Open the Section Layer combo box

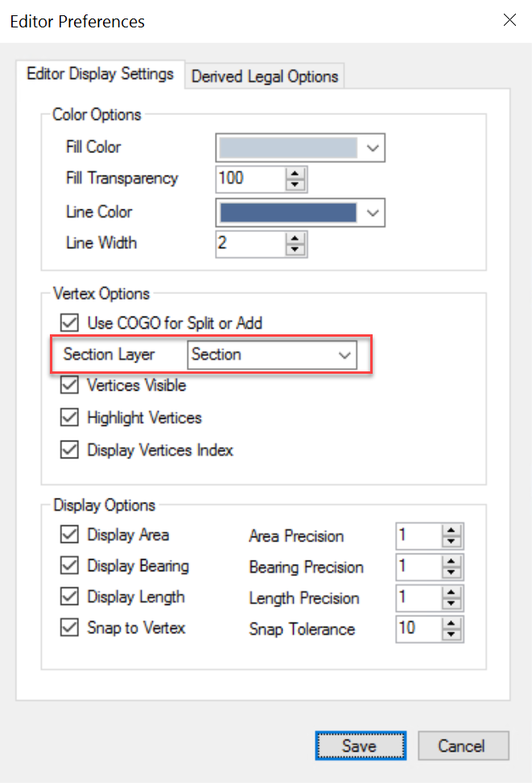pos(345,355)
